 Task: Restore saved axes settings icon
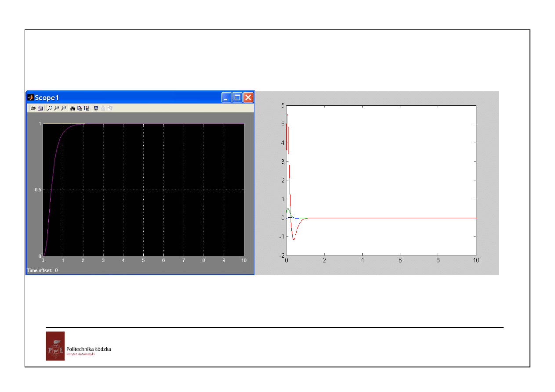(x=87, y=108)
